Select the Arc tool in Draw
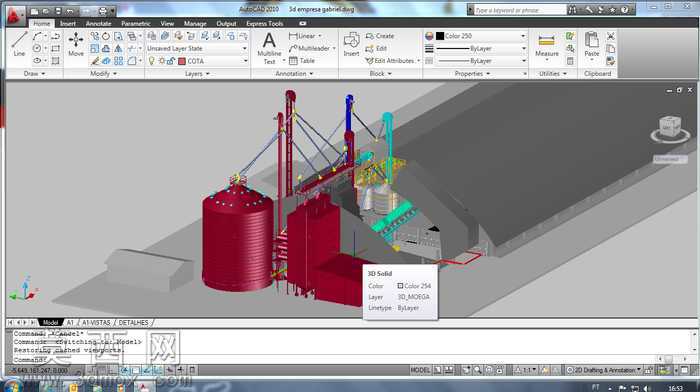The image size is (700, 392). point(37,36)
